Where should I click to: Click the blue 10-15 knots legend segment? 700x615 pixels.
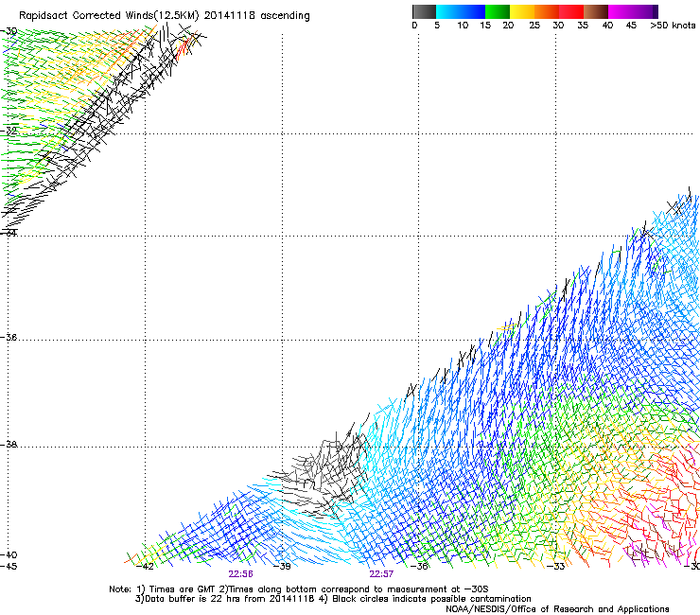(473, 11)
